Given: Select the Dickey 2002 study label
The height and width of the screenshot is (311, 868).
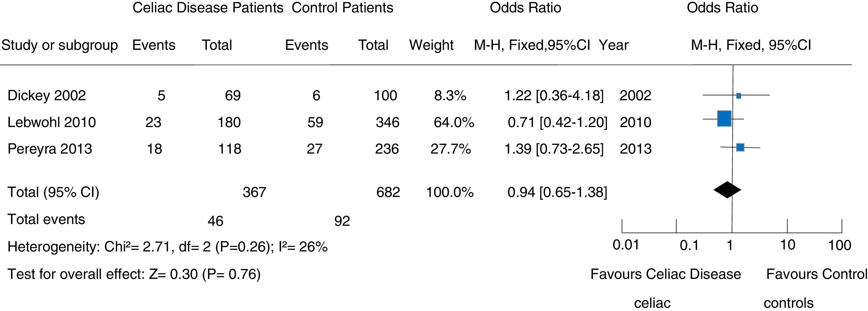Looking at the screenshot, I should [47, 96].
